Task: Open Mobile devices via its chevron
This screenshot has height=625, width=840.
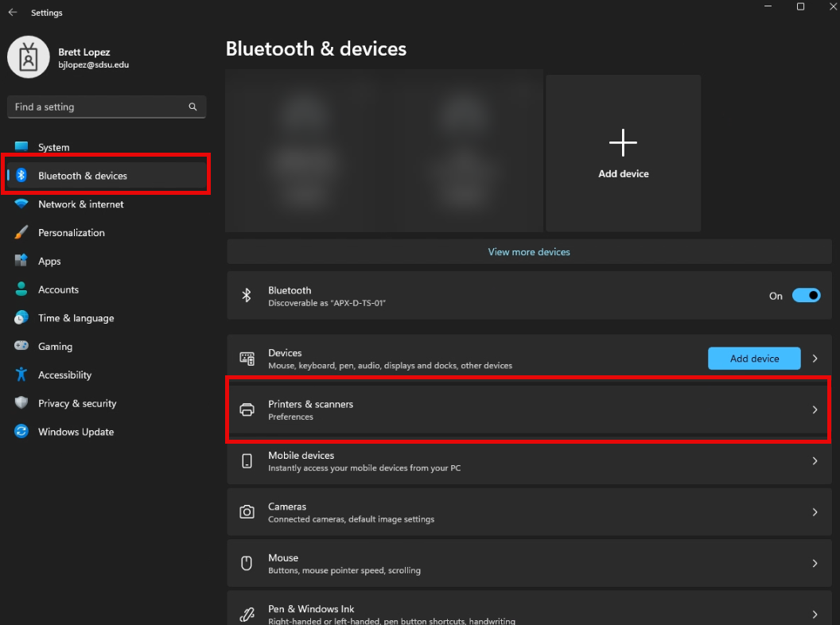Action: coord(815,461)
